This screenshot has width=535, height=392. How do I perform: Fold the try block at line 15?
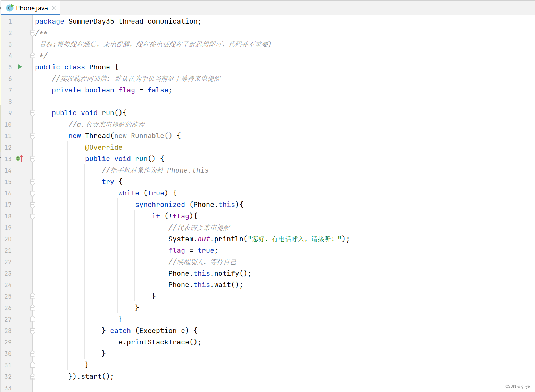pos(32,182)
